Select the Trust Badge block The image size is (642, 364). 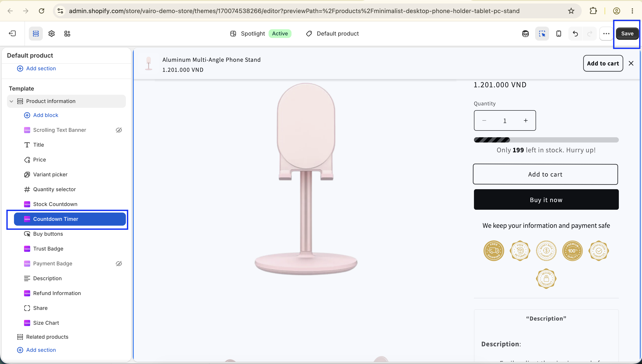coord(70,249)
